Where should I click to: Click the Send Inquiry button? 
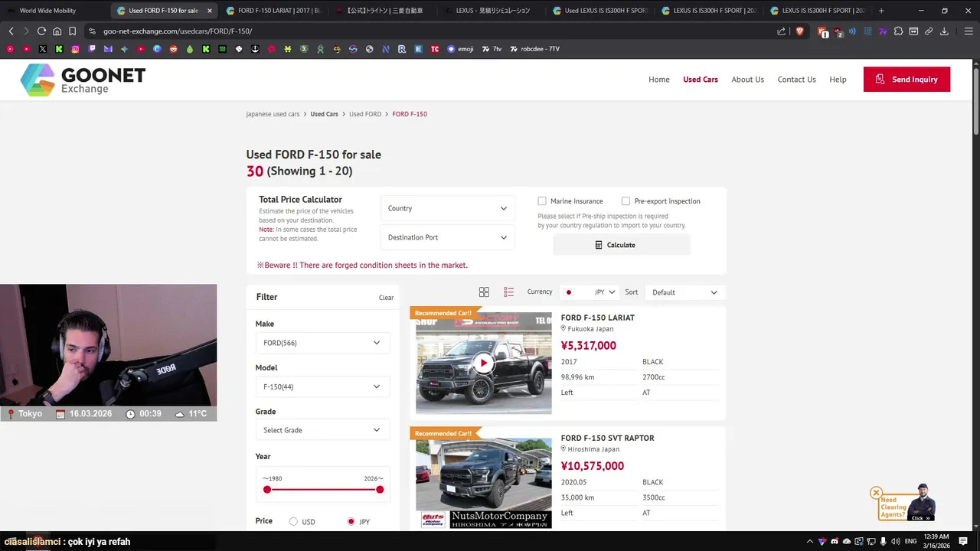pos(906,80)
